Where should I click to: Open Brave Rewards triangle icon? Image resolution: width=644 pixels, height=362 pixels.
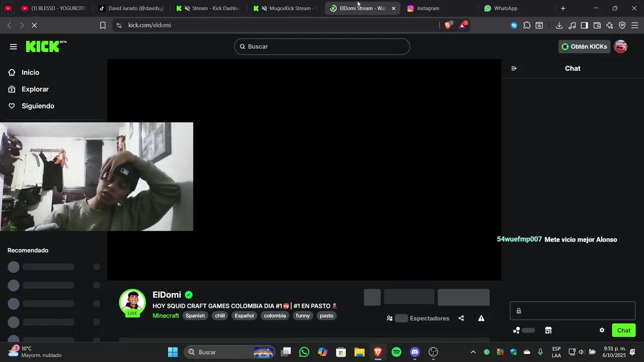coord(462,25)
